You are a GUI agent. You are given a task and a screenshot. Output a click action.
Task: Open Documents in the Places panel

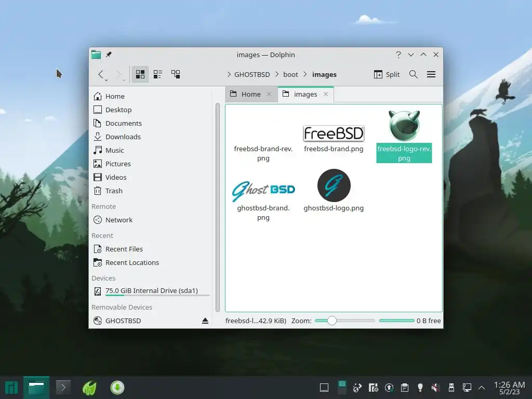[x=151, y=123]
